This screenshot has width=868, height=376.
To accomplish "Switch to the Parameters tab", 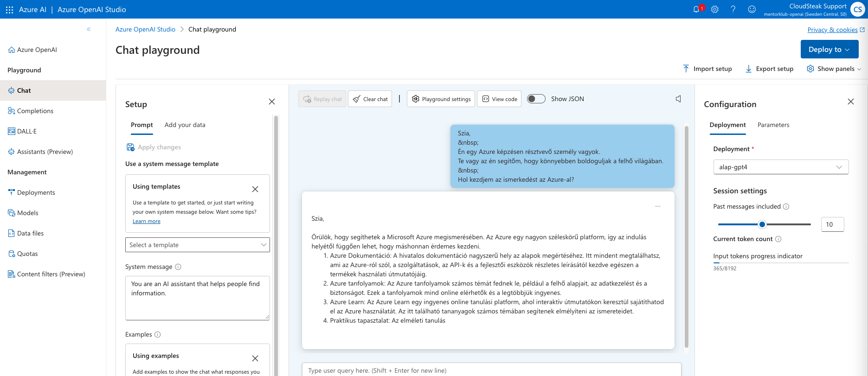I will point(773,125).
